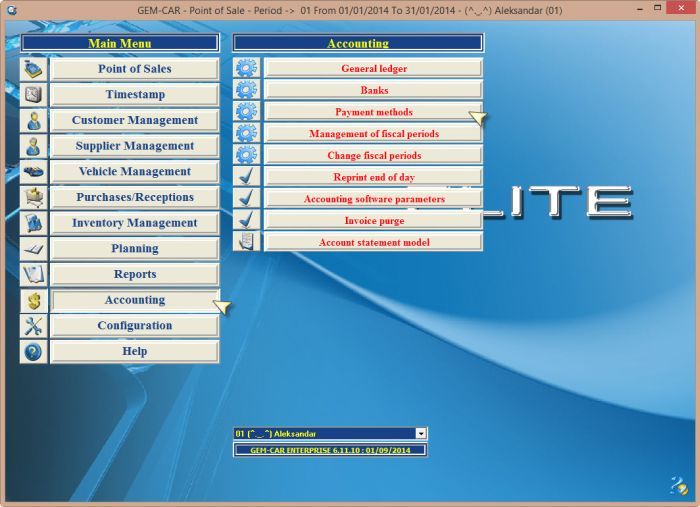Close the GEM-CAR window
The width and height of the screenshot is (700, 507).
(681, 8)
